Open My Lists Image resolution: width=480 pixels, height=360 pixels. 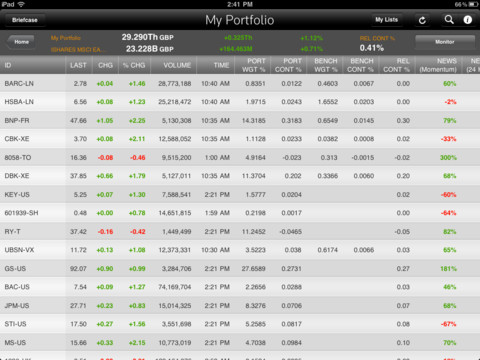[x=387, y=20]
